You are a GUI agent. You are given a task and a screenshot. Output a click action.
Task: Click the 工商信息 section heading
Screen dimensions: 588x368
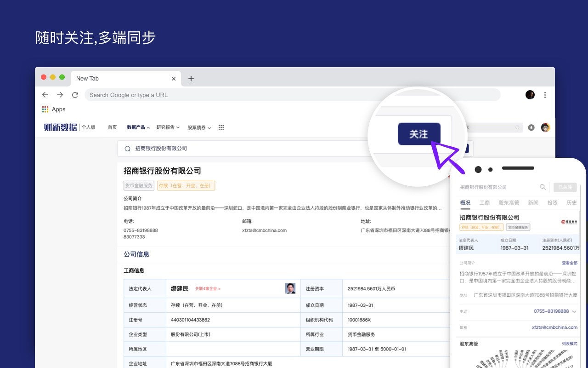click(x=134, y=270)
